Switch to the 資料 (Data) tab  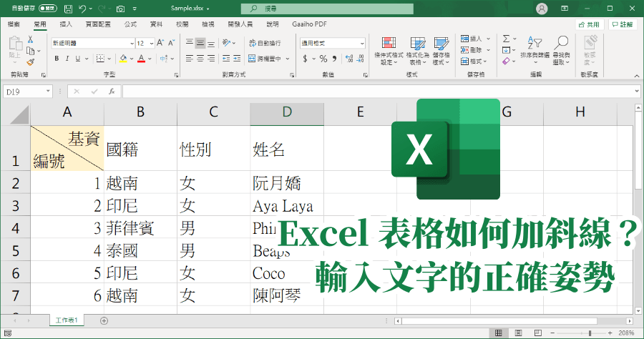point(156,24)
